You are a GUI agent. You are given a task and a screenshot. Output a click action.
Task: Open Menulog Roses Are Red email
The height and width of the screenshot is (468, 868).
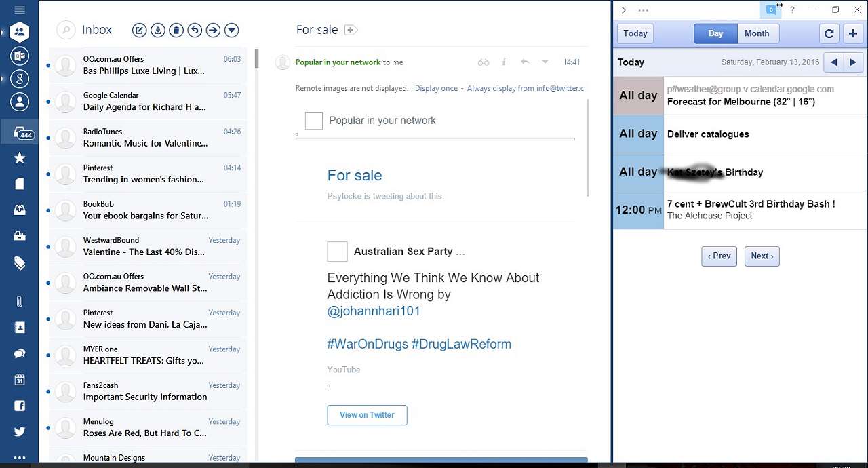point(147,427)
